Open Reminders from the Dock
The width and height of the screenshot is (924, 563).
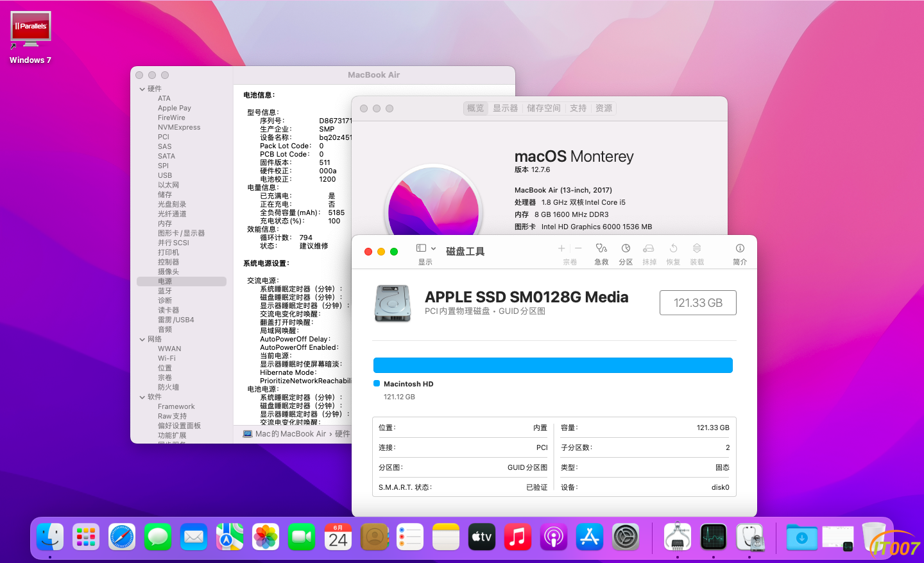point(410,537)
